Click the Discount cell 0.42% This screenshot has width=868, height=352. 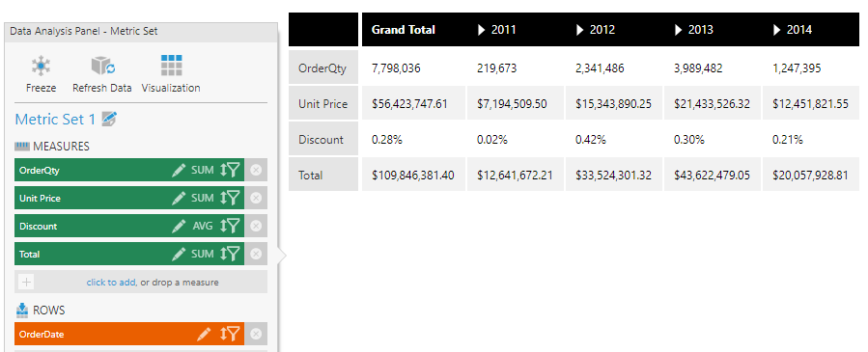[591, 140]
